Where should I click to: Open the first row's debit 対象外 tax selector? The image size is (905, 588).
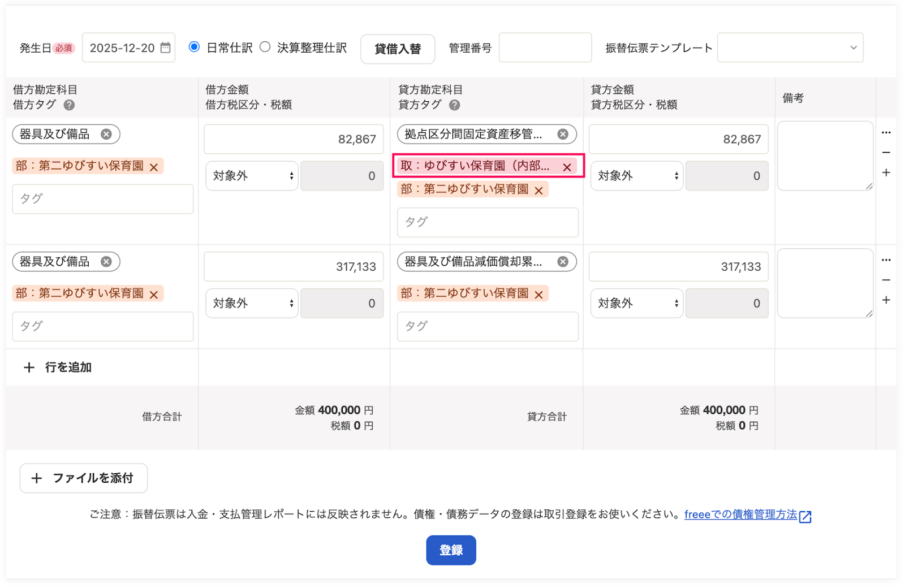tap(252, 176)
